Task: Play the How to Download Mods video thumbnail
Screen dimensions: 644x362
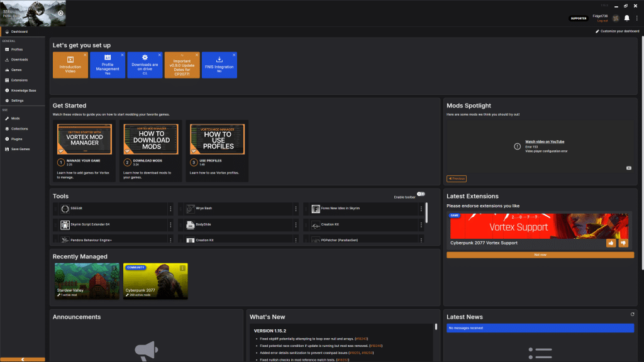Action: (x=151, y=139)
